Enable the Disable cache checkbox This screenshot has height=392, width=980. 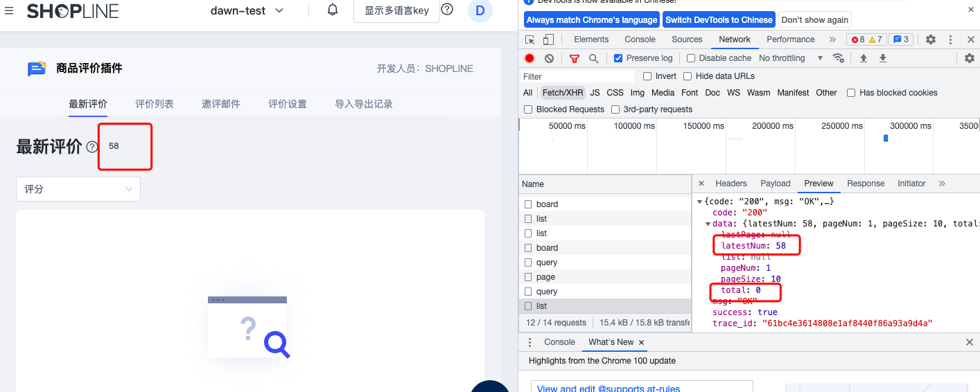tap(690, 58)
